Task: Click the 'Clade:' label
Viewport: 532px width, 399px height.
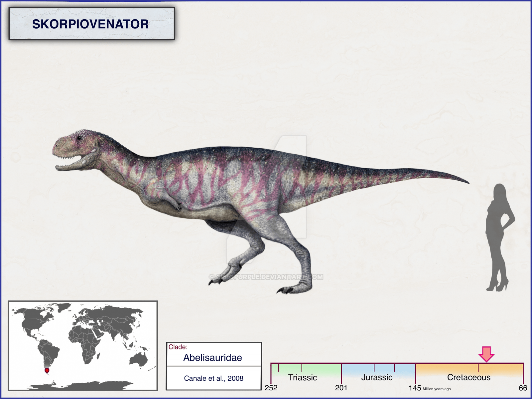Action: 178,347
